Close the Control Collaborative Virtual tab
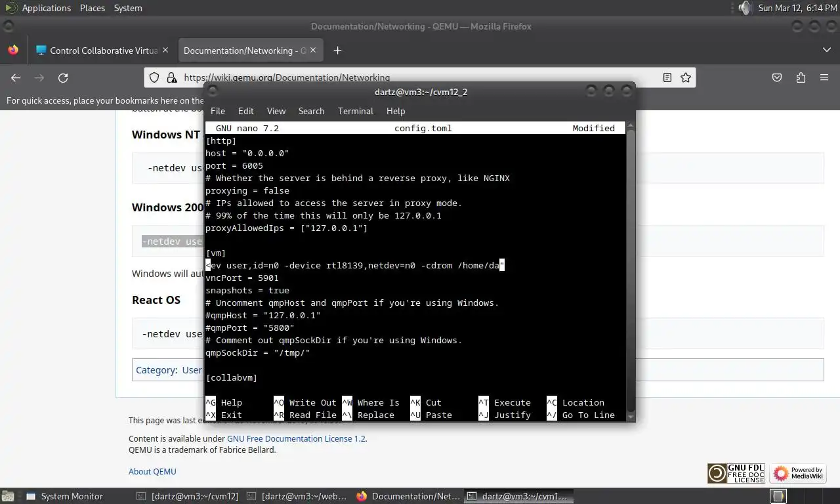Screen dimensions: 840x504 (x=165, y=50)
